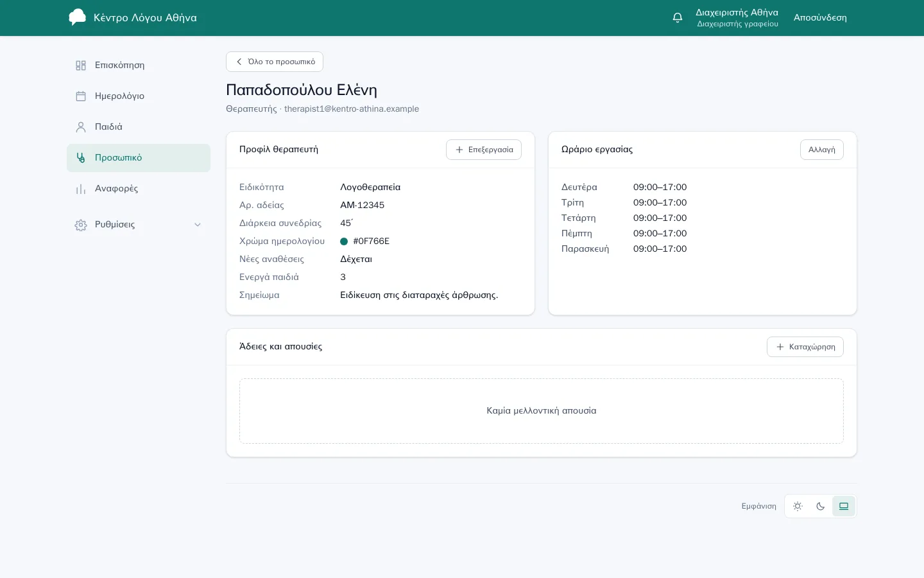The height and width of the screenshot is (578, 924).
Task: Click the Ειδίκευση στις διαταραχές άρθρωσης note
Action: pyautogui.click(x=419, y=295)
